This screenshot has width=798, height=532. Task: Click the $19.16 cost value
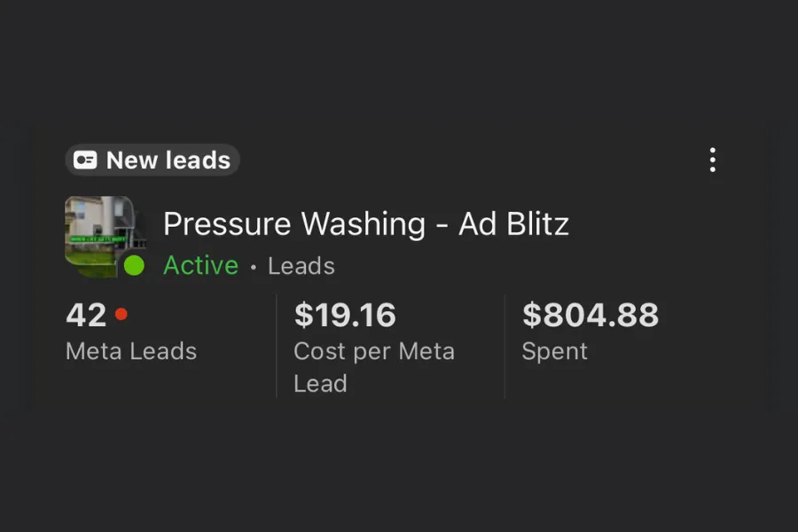(345, 315)
